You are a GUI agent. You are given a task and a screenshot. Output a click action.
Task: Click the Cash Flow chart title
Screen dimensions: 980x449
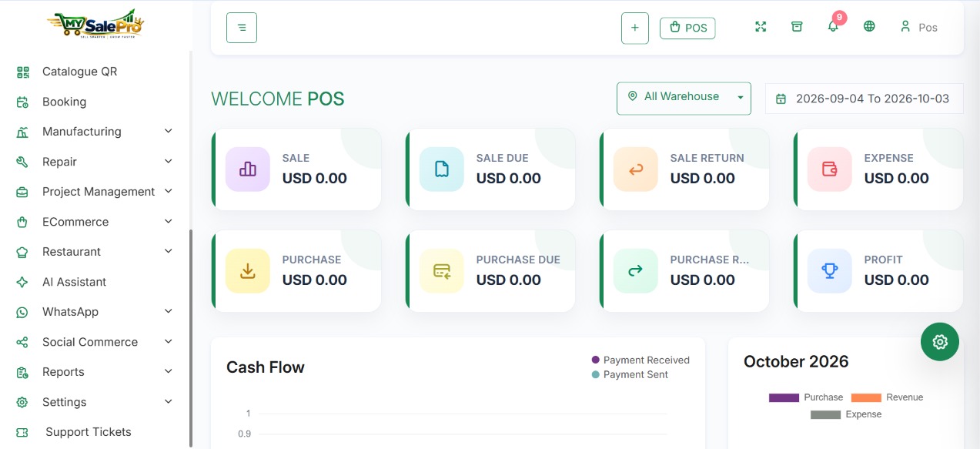click(x=266, y=367)
